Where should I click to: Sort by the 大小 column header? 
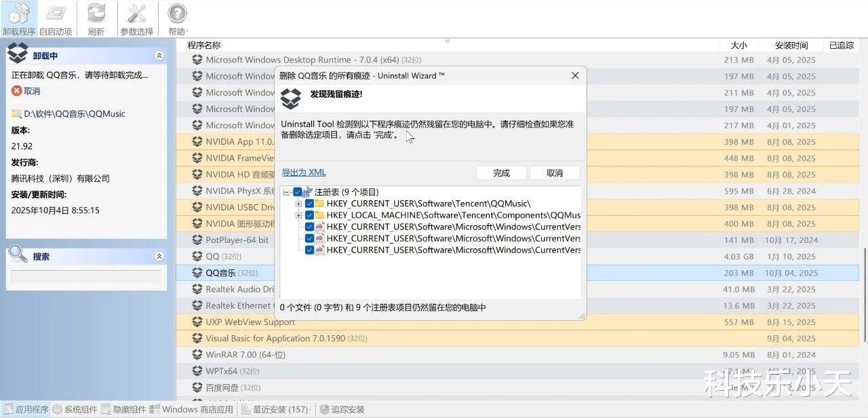pos(739,45)
